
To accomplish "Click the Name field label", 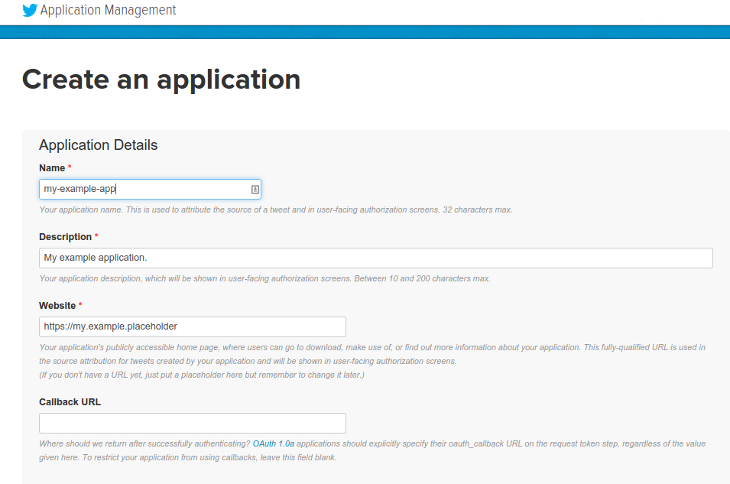I will click(x=52, y=168).
